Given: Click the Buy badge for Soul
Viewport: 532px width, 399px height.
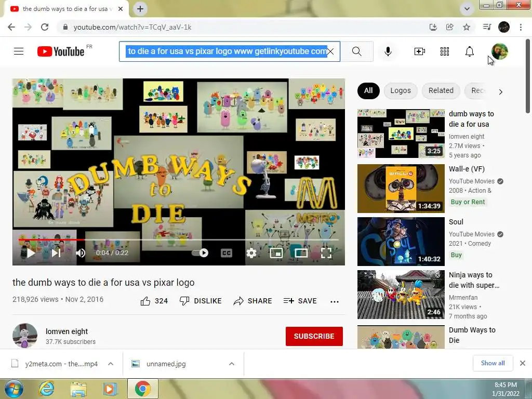Looking at the screenshot, I should (x=456, y=255).
